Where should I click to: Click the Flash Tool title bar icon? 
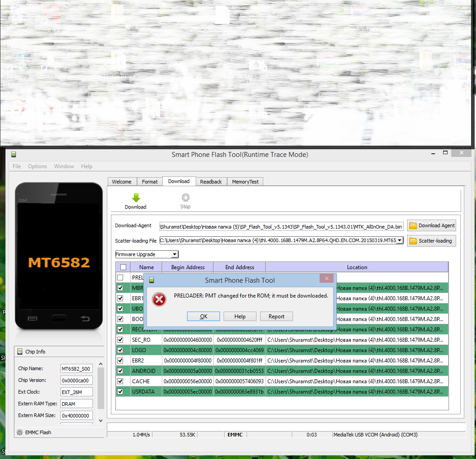[14, 155]
